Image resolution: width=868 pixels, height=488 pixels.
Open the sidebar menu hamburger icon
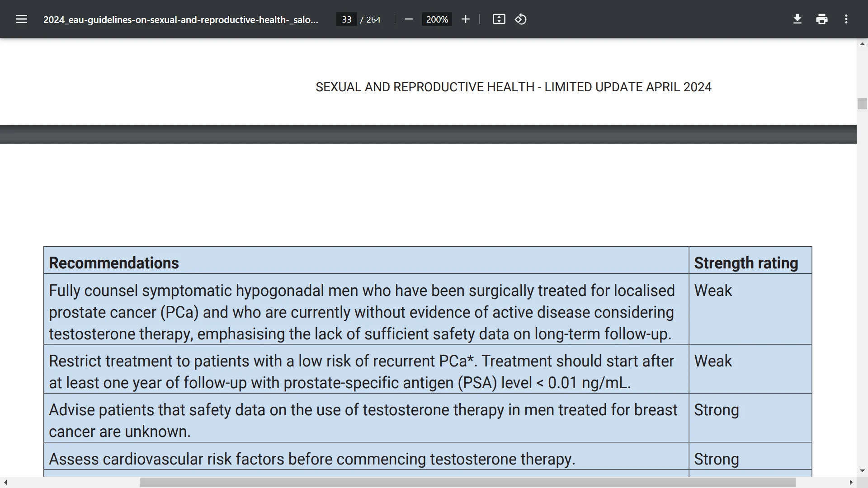22,19
